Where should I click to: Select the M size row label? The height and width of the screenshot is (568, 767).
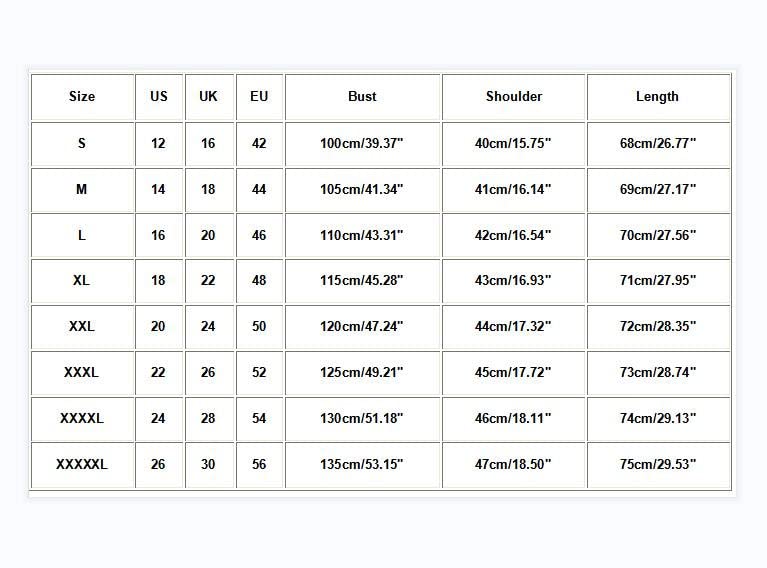(x=82, y=190)
